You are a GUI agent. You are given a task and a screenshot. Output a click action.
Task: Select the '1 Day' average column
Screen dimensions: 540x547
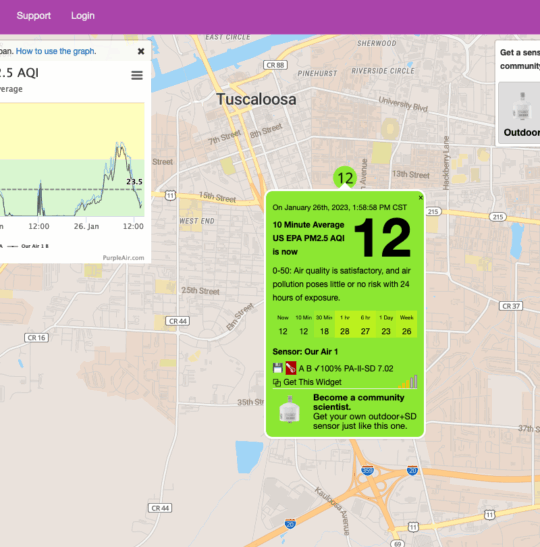click(x=386, y=324)
